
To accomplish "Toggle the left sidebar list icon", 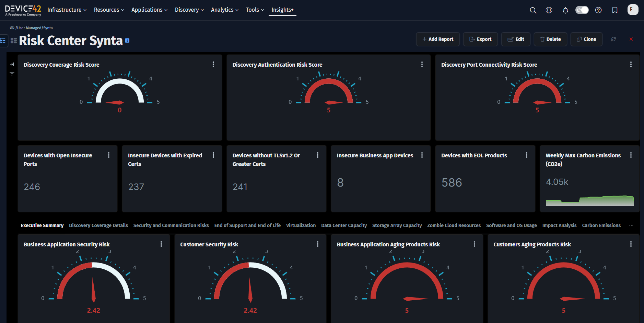I will click(3, 41).
